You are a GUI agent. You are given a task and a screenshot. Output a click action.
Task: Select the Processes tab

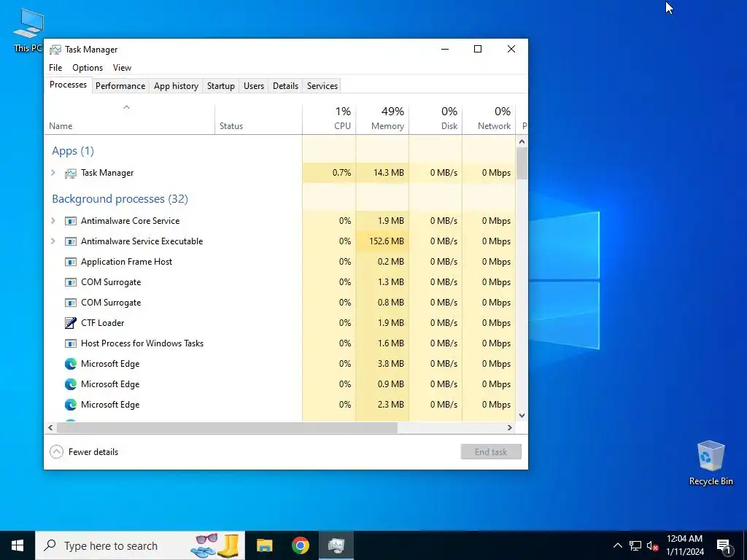click(68, 85)
